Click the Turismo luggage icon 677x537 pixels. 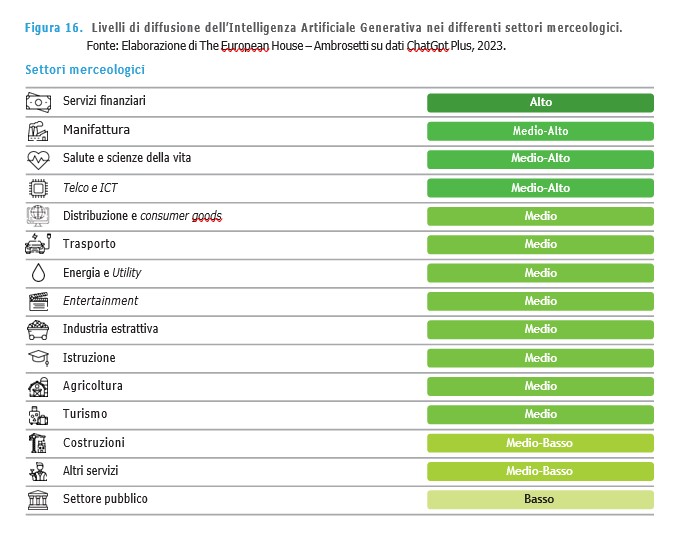tap(38, 414)
